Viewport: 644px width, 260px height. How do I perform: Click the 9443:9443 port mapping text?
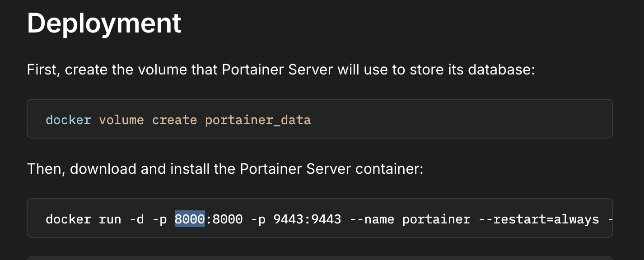[x=307, y=219]
